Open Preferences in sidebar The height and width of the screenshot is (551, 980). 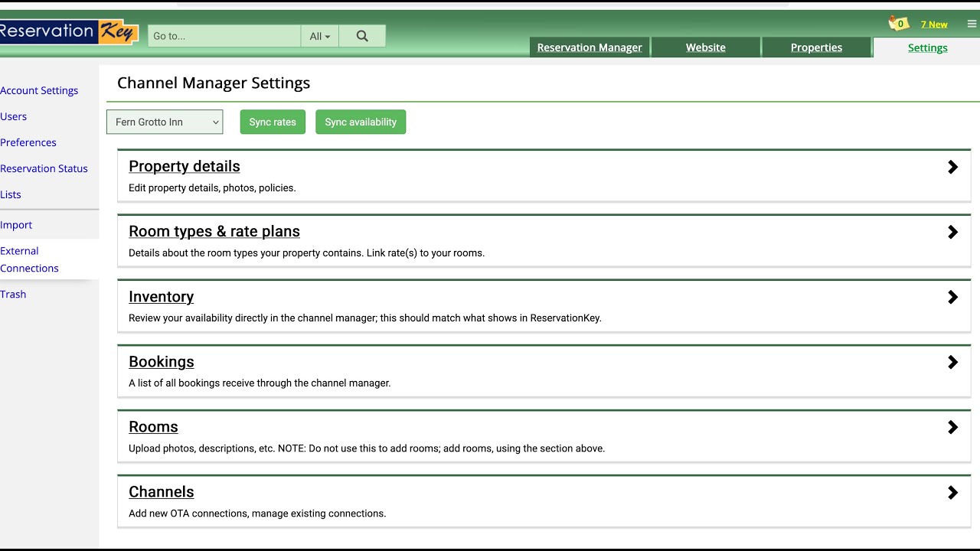pyautogui.click(x=28, y=142)
